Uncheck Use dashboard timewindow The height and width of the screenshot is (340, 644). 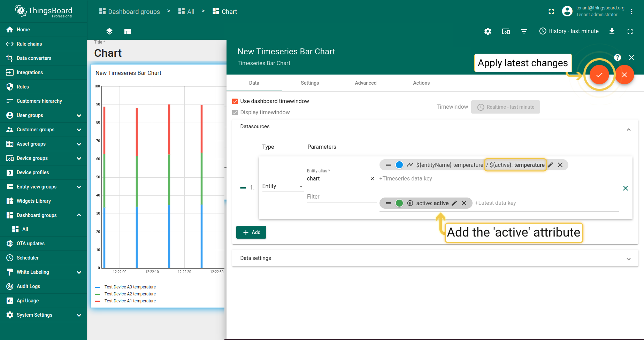(x=235, y=101)
